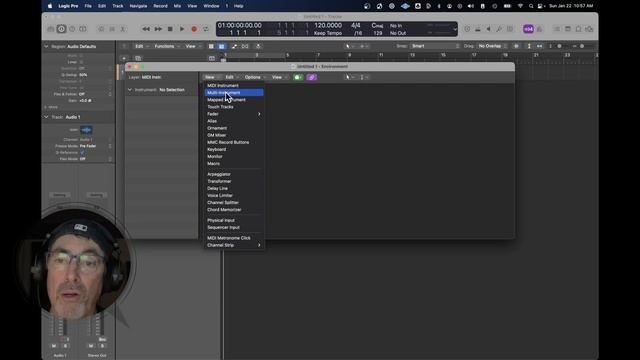This screenshot has height=360, width=640.
Task: Open Spotlight search in menu bar
Action: (531, 6)
